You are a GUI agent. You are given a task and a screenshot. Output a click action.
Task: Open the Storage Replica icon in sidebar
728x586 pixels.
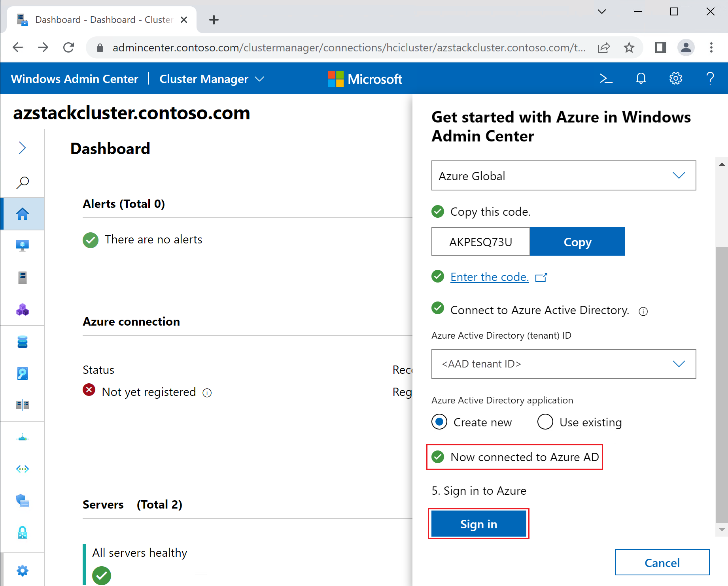[23, 405]
